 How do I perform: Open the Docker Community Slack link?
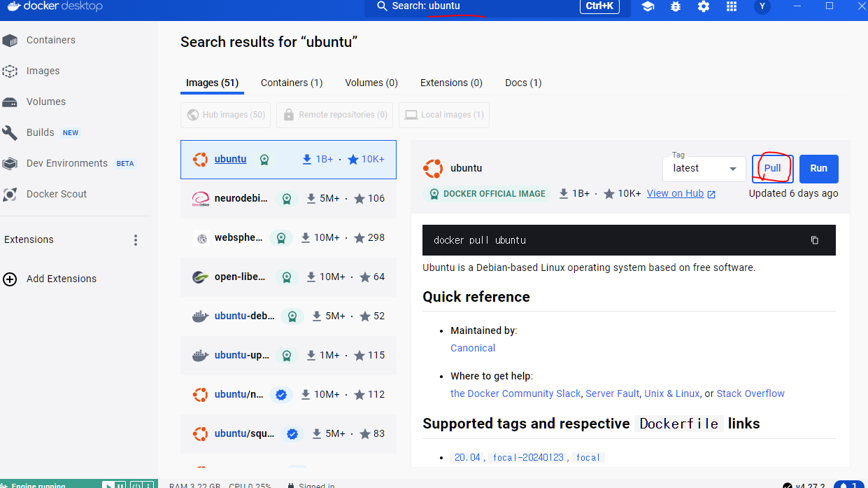515,394
